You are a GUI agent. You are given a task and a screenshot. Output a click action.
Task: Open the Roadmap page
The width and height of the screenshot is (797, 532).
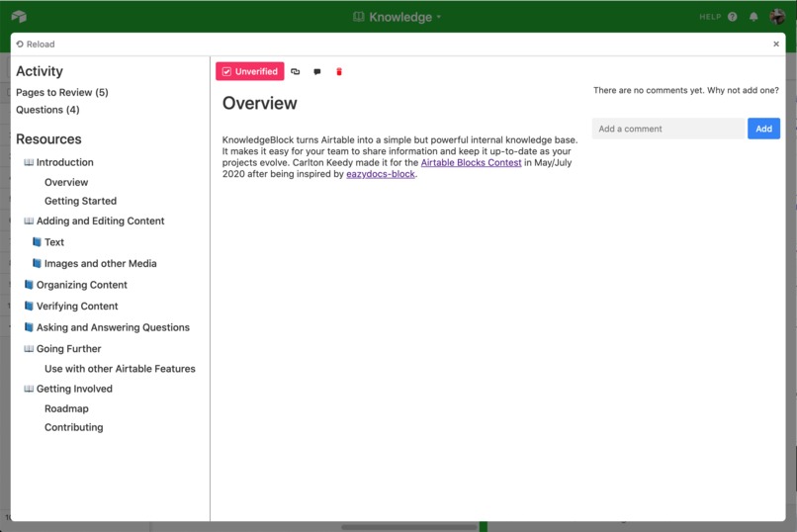pyautogui.click(x=66, y=408)
